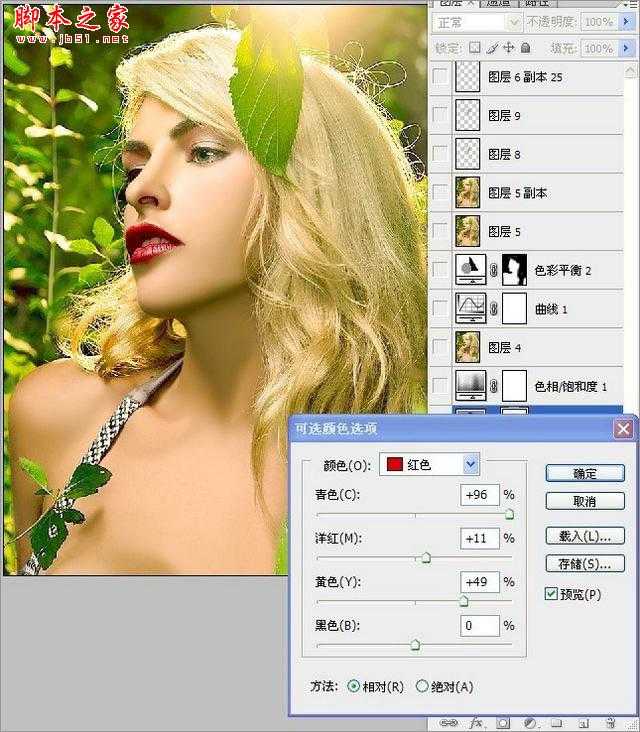The image size is (640, 732).
Task: Open the 正常 blend mode dropdown
Action: tap(477, 22)
